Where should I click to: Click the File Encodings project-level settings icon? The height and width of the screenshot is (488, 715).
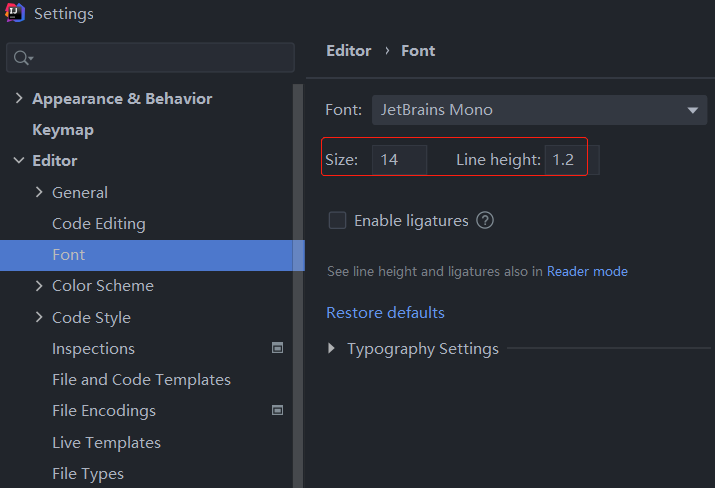click(x=278, y=410)
